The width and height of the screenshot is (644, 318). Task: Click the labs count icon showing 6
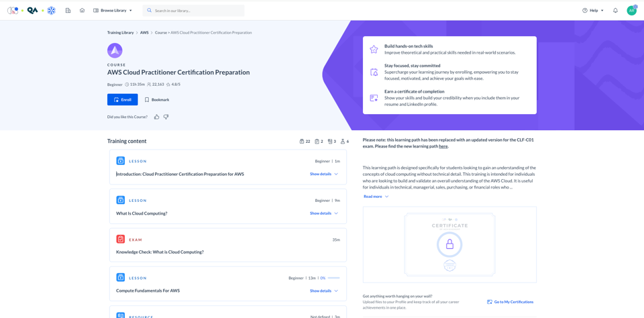(x=343, y=142)
